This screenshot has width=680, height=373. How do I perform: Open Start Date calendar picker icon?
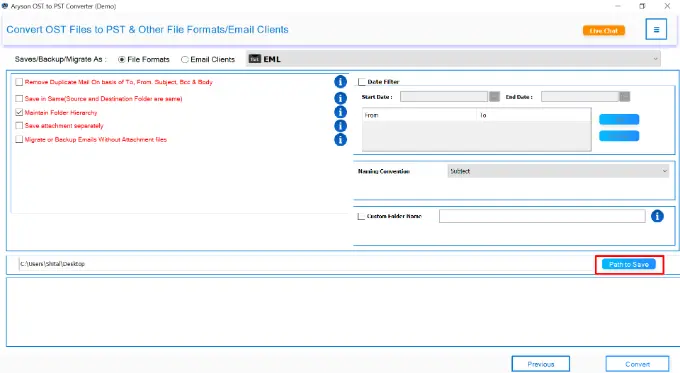click(x=494, y=97)
